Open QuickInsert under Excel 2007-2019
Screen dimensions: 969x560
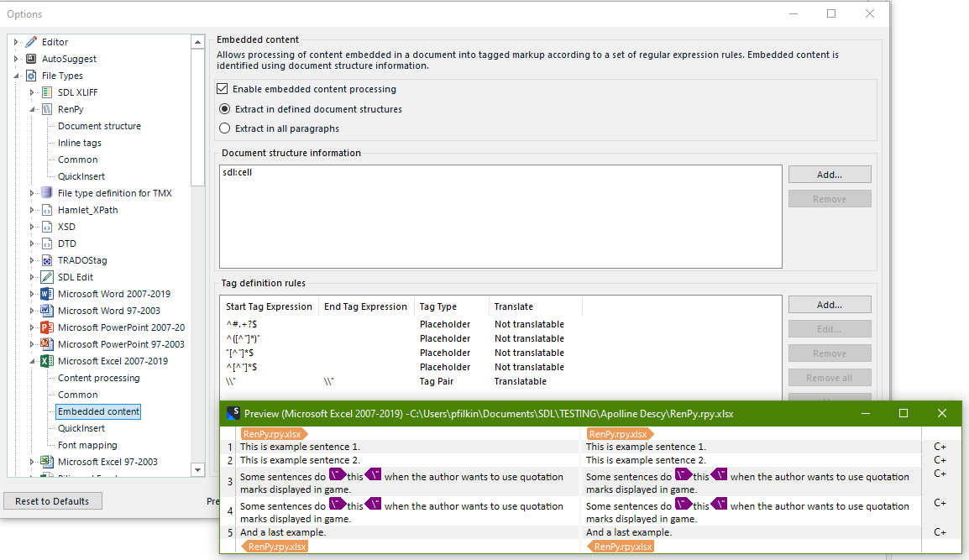(81, 428)
